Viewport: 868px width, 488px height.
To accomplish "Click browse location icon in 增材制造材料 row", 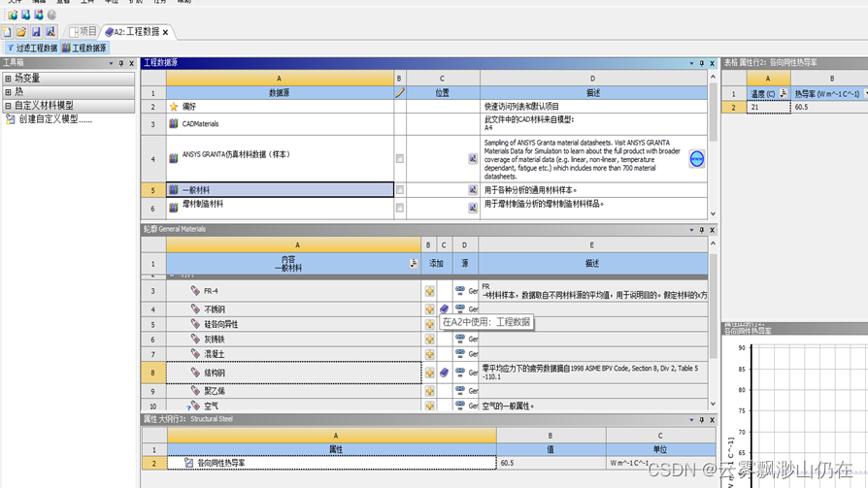I will pyautogui.click(x=473, y=208).
